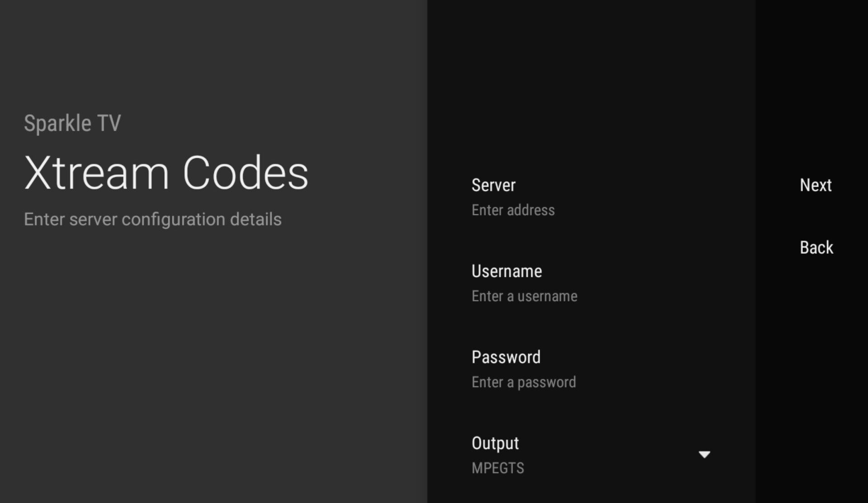868x503 pixels.
Task: Click the Username field label
Action: 507,271
